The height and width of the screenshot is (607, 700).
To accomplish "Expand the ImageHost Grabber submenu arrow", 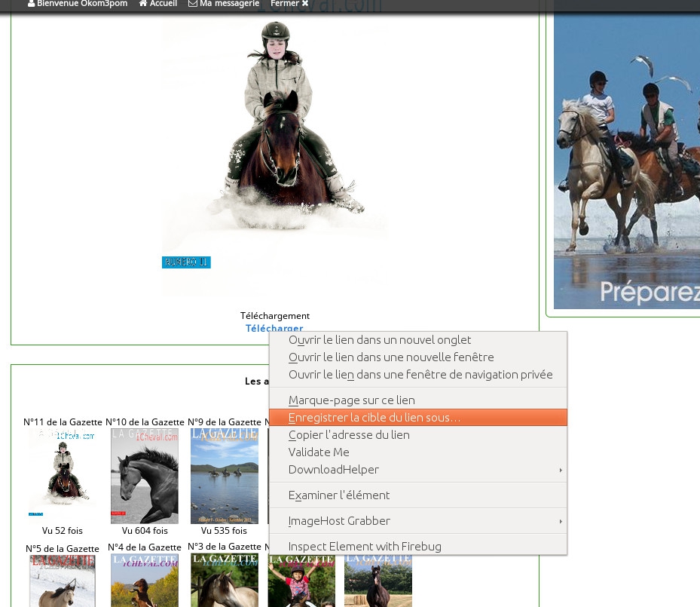I will pos(560,521).
